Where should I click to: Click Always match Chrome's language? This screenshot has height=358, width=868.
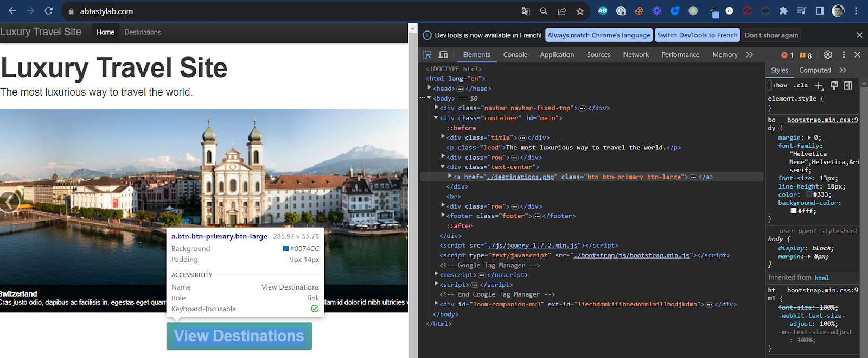599,35
